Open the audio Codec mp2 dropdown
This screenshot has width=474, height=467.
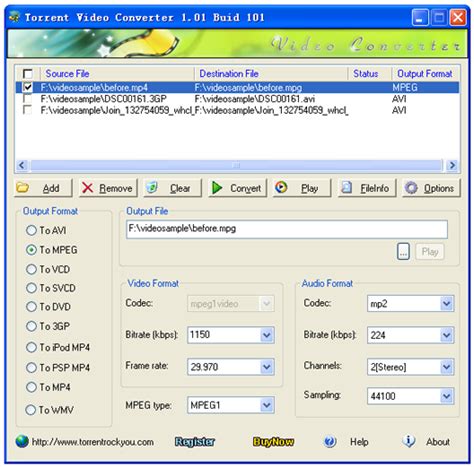coord(447,304)
